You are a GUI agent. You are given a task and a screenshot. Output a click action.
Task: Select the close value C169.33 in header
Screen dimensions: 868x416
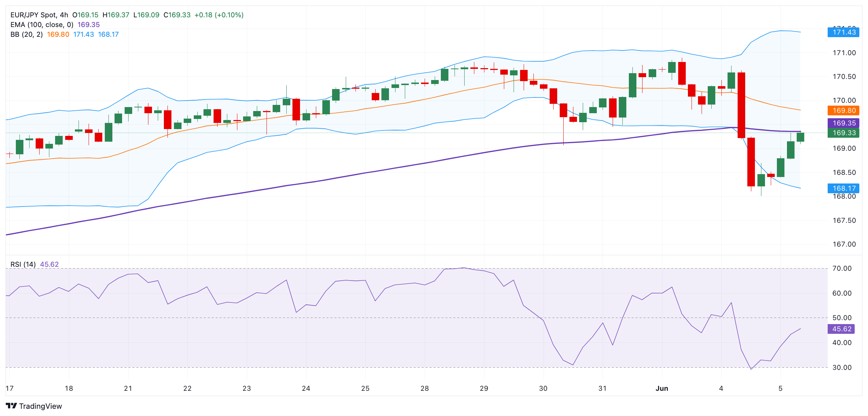coord(177,15)
